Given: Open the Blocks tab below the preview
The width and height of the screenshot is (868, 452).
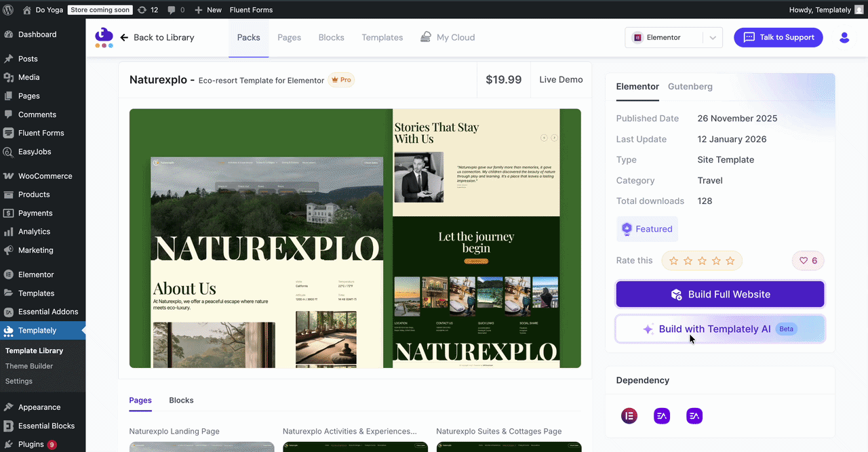Looking at the screenshot, I should (x=181, y=400).
